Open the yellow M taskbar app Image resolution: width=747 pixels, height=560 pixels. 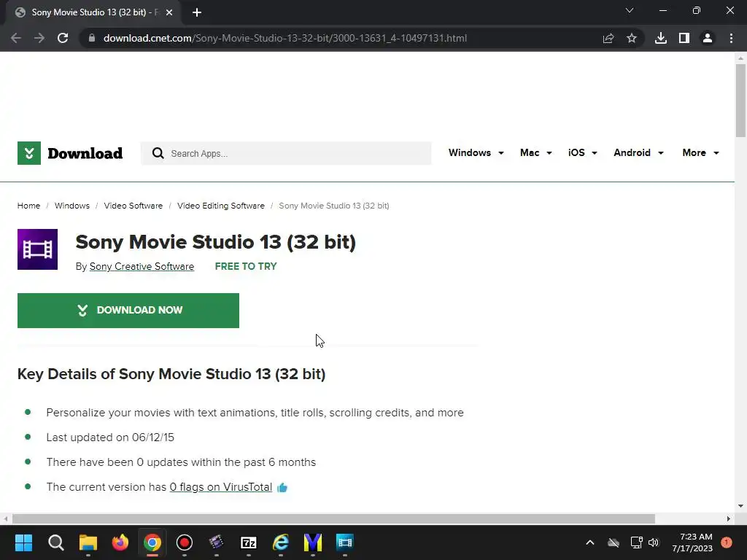coord(313,542)
